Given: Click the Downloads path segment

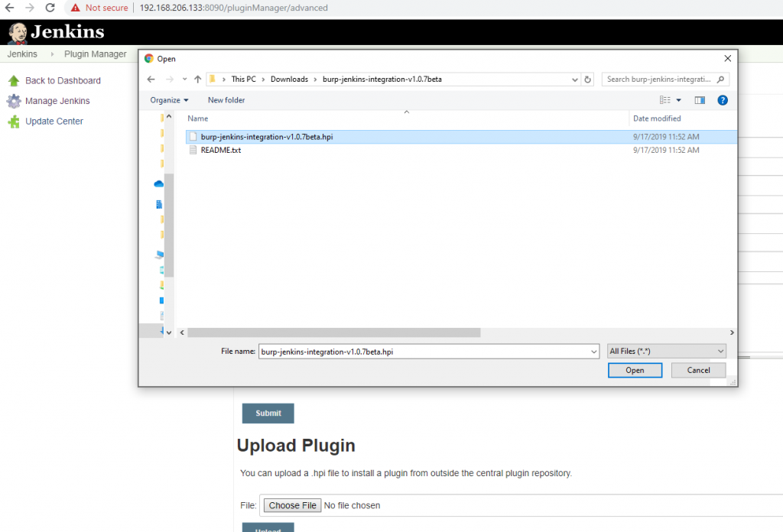Looking at the screenshot, I should click(x=289, y=79).
